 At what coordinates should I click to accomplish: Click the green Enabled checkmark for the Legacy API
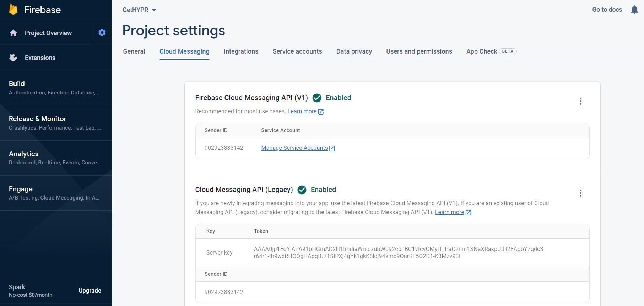pos(302,190)
